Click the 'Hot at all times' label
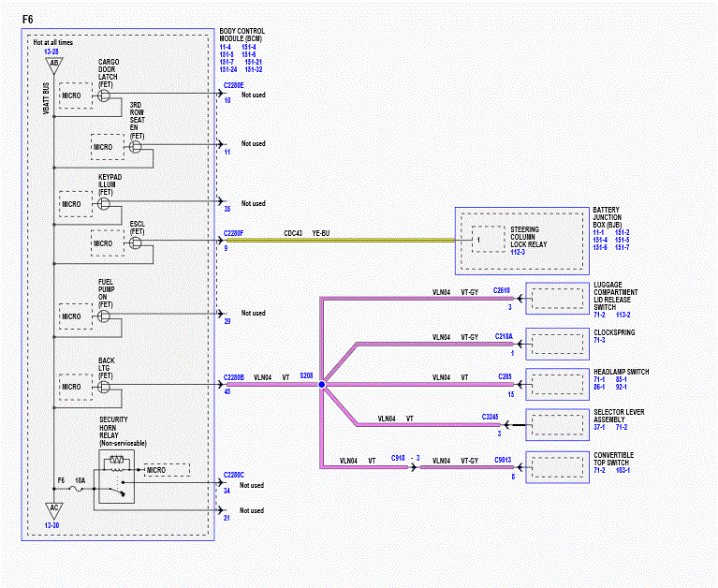 click(53, 42)
